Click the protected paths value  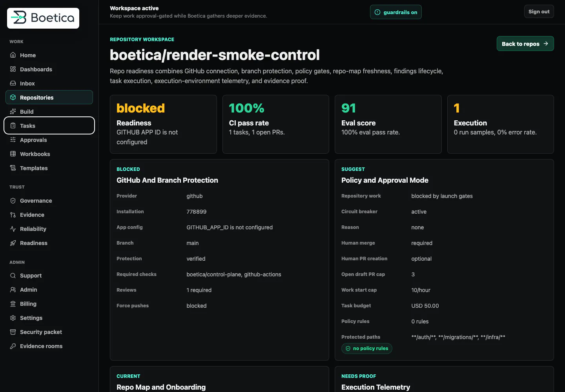458,337
